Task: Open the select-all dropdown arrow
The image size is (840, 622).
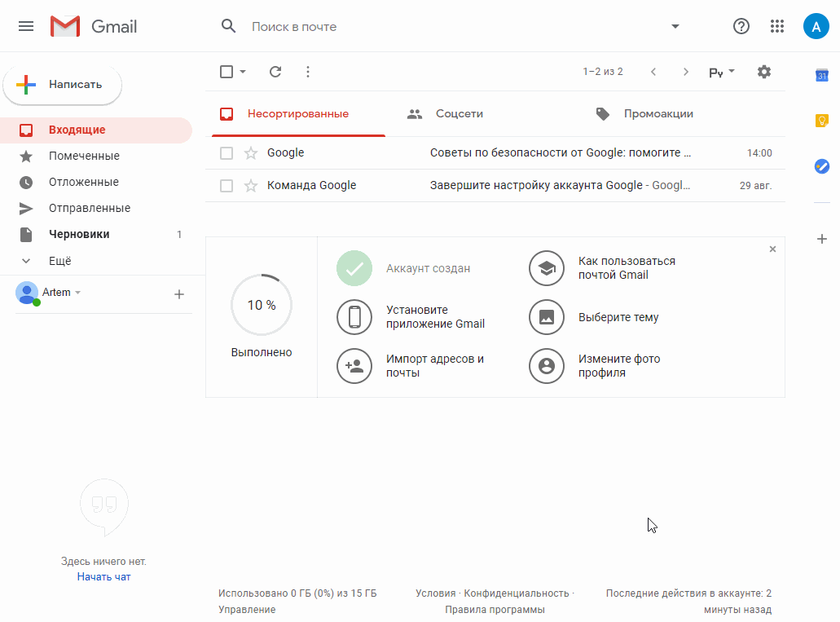Action: 243,72
